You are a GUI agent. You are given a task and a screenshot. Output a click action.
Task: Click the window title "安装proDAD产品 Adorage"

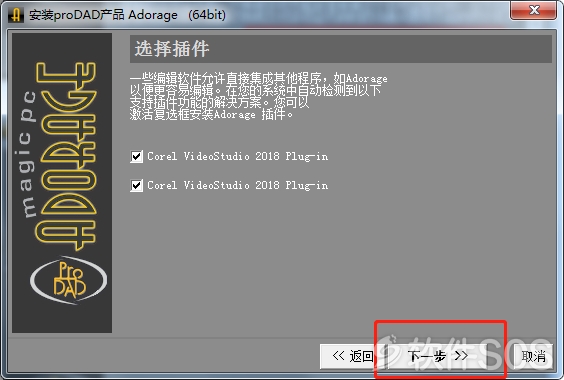pos(103,15)
